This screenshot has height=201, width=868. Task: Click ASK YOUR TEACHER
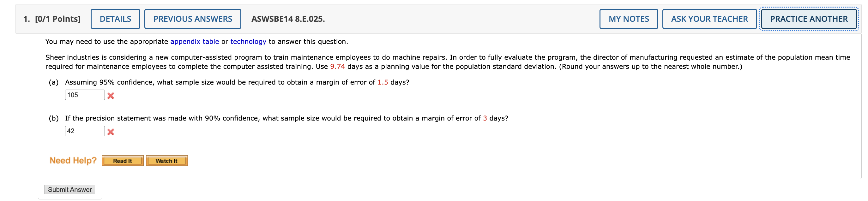709,19
